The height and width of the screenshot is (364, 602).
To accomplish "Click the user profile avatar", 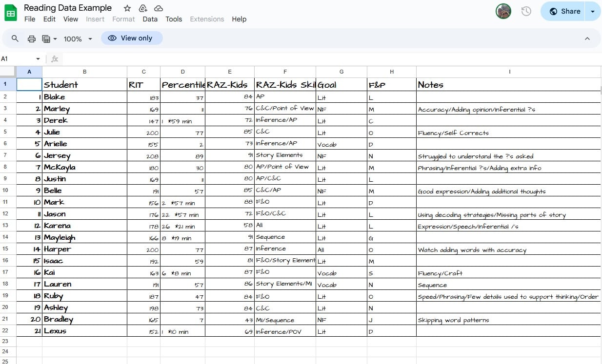I will [503, 11].
